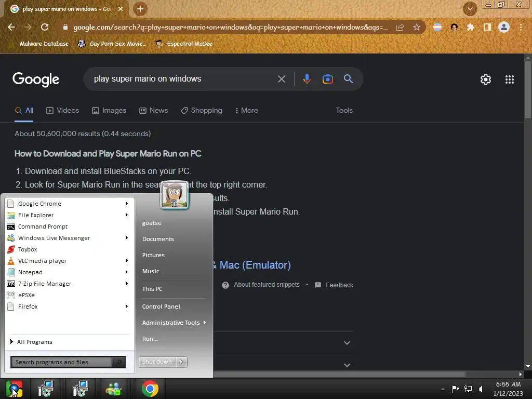Expand the first People also ask chevron
The width and height of the screenshot is (532, 399).
click(347, 343)
